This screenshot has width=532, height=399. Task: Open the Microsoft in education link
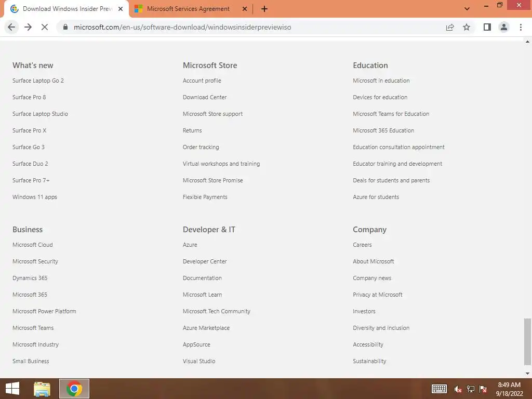(x=381, y=81)
